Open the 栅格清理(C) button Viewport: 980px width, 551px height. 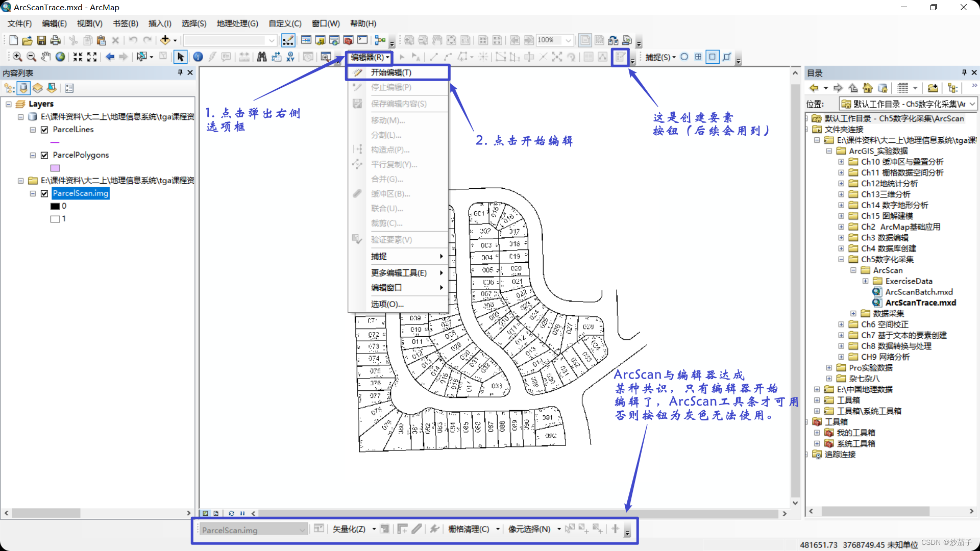pyautogui.click(x=474, y=530)
